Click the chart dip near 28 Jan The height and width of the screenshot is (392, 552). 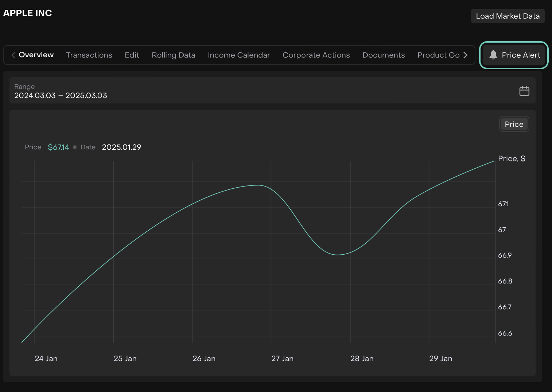[338, 255]
